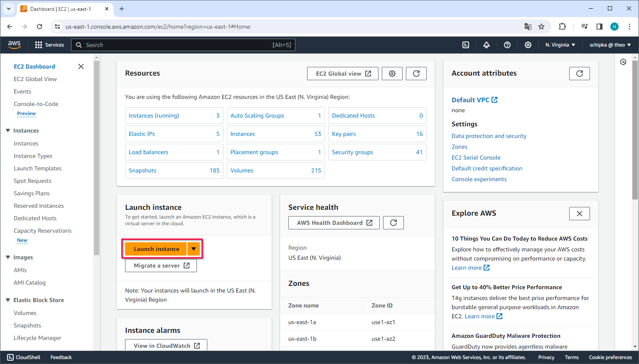Refresh the Service health panel
This screenshot has height=364, width=639.
pyautogui.click(x=393, y=223)
